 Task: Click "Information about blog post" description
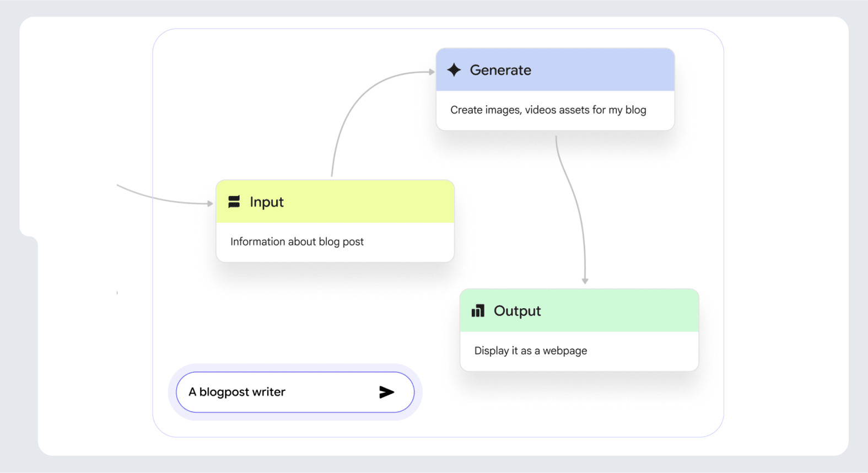click(297, 242)
